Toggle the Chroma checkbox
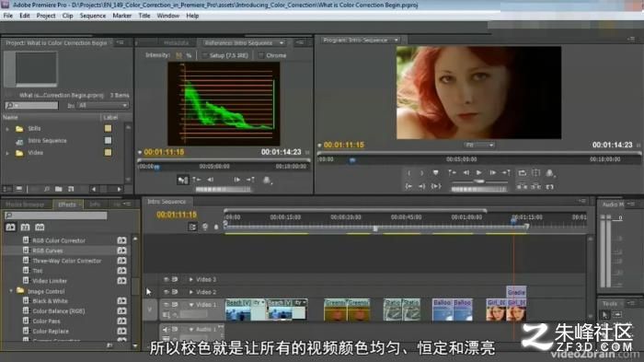This screenshot has height=362, width=644. (261, 55)
